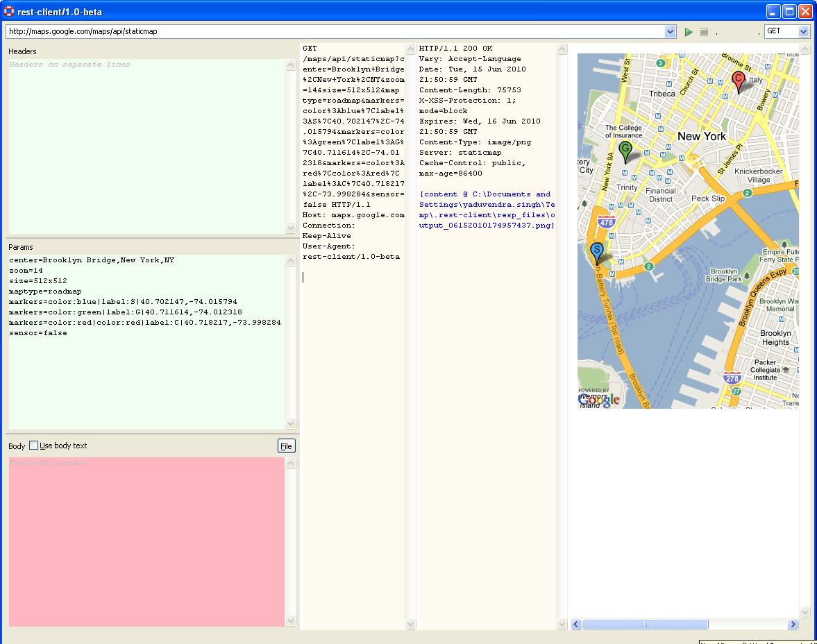Click the 'center=Brooklyn Bridge,New York,NY' line
Viewport: 817px width, 644px height.
[x=92, y=260]
